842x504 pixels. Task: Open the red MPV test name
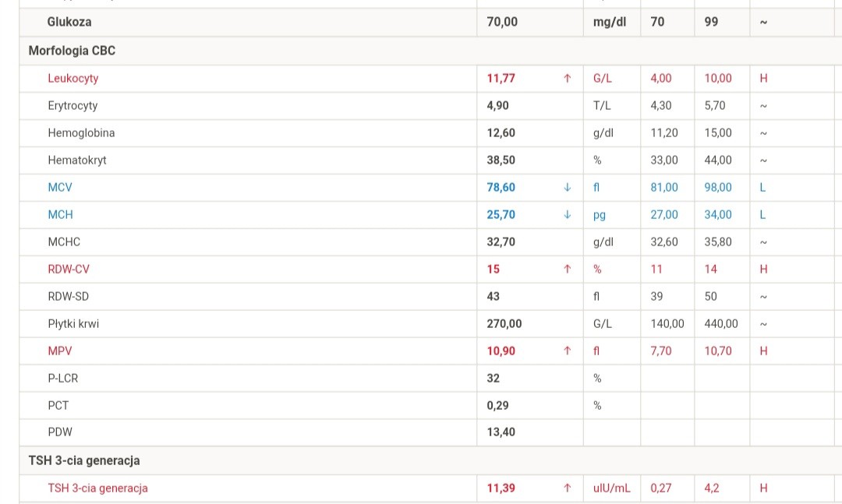click(x=59, y=351)
